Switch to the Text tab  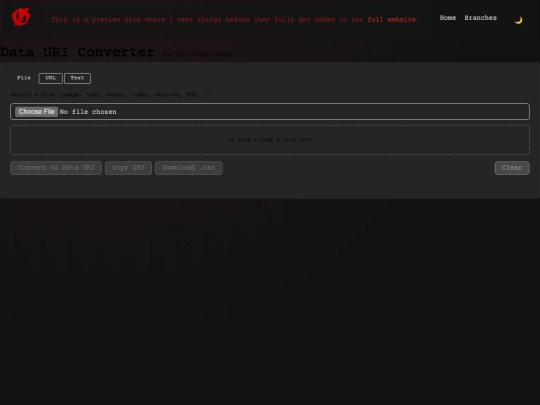click(x=77, y=78)
